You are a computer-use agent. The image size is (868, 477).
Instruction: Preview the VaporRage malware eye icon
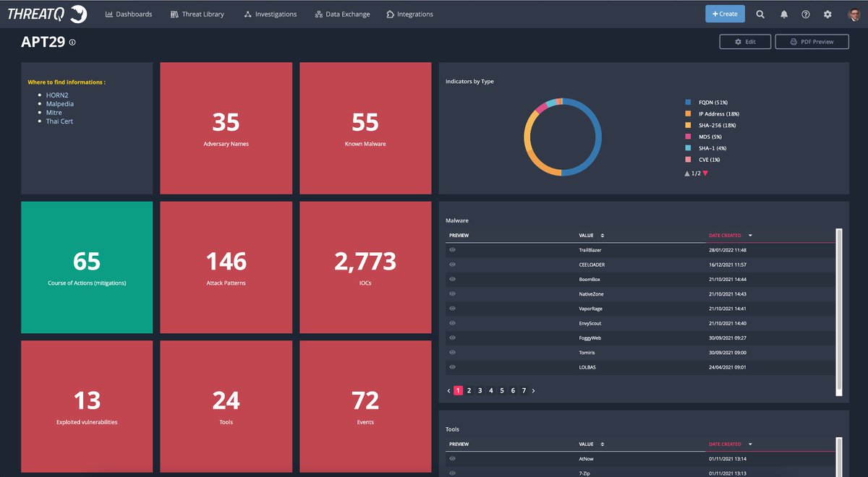453,309
